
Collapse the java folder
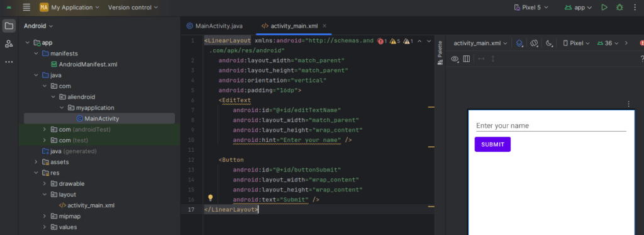click(x=36, y=76)
